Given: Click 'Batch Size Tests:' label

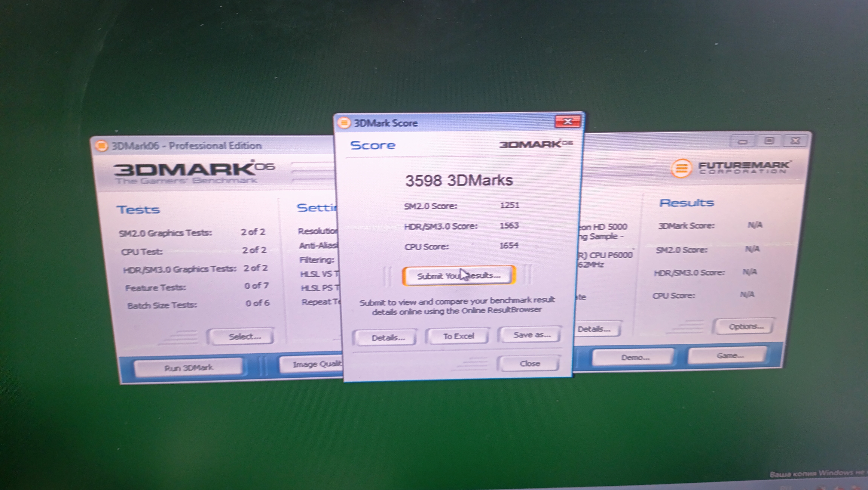Looking at the screenshot, I should point(162,305).
